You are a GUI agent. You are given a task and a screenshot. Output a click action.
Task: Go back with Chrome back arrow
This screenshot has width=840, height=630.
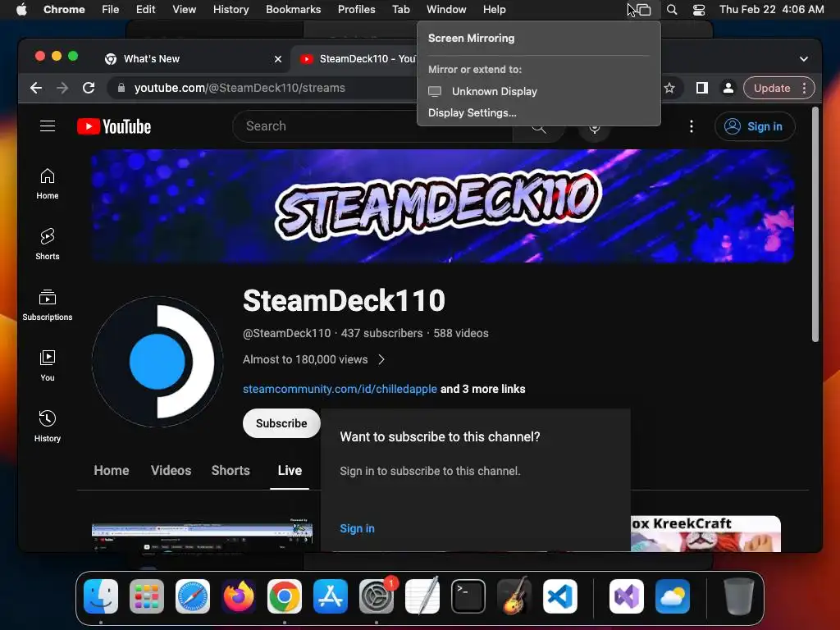pos(36,88)
